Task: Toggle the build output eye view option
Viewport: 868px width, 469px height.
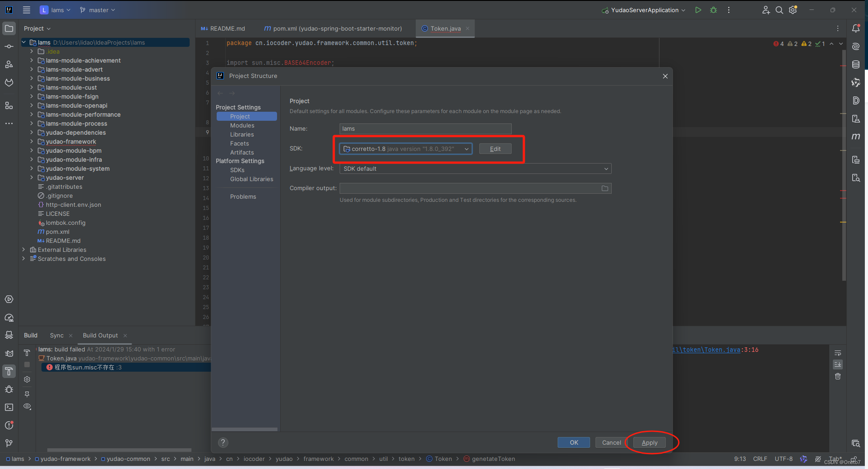Action: [27, 406]
